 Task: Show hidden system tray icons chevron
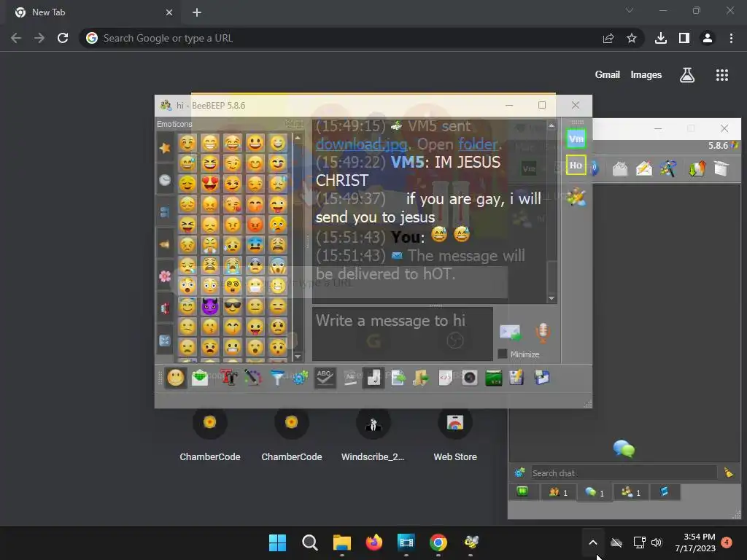click(593, 542)
